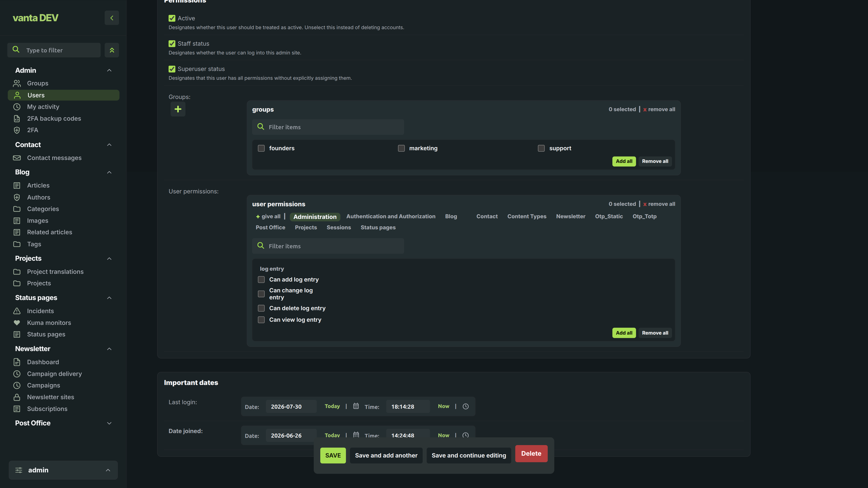Click Remove all in user permissions panel

coord(655,333)
